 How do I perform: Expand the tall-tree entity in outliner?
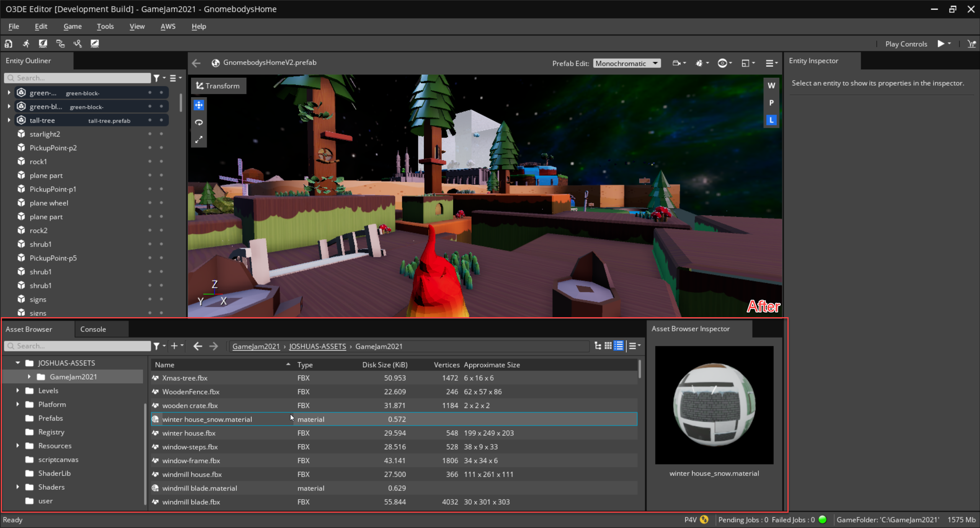click(x=9, y=121)
